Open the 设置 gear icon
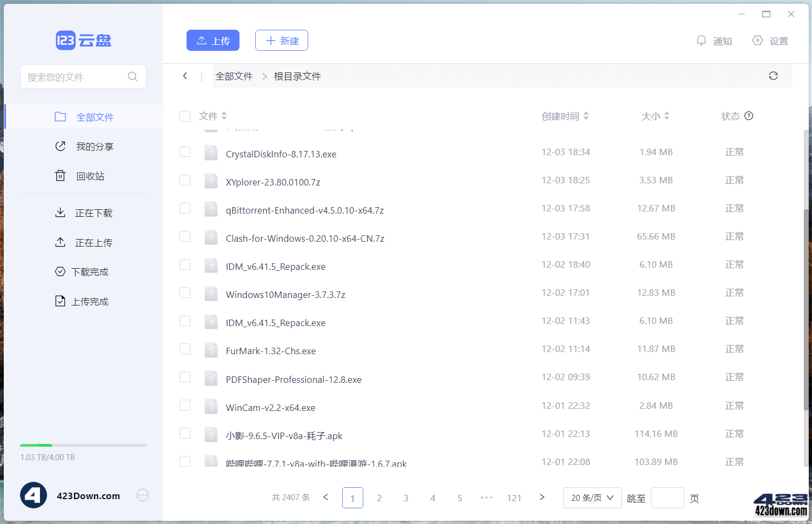 point(758,40)
